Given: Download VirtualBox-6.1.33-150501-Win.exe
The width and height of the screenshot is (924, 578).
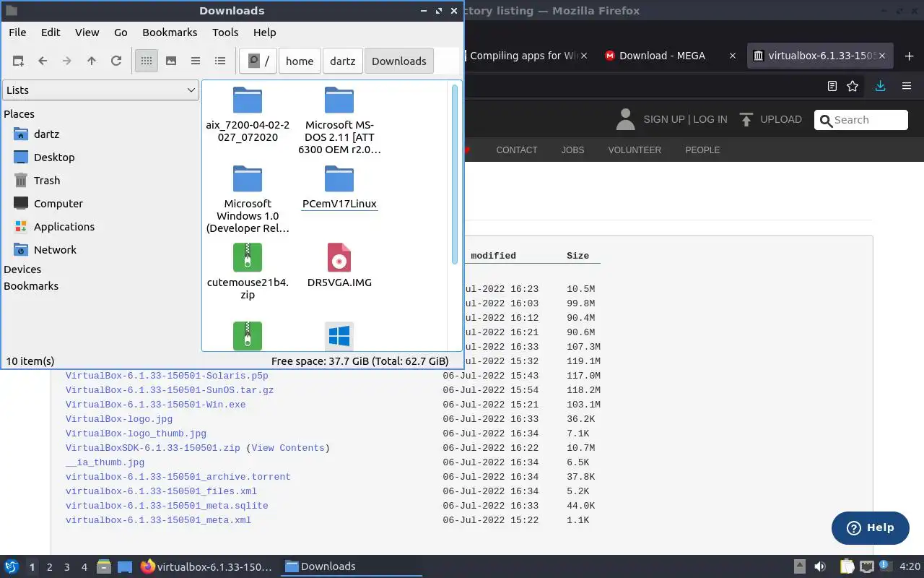Looking at the screenshot, I should [155, 405].
